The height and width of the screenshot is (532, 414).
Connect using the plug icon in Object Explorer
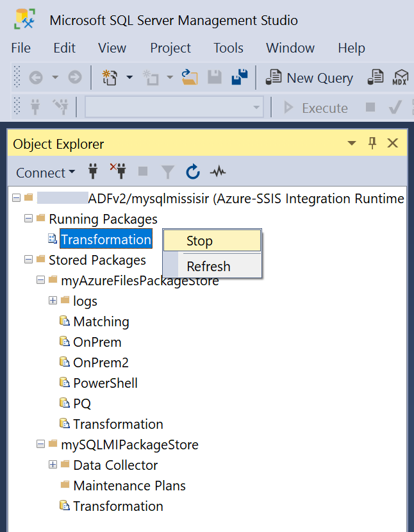point(93,172)
